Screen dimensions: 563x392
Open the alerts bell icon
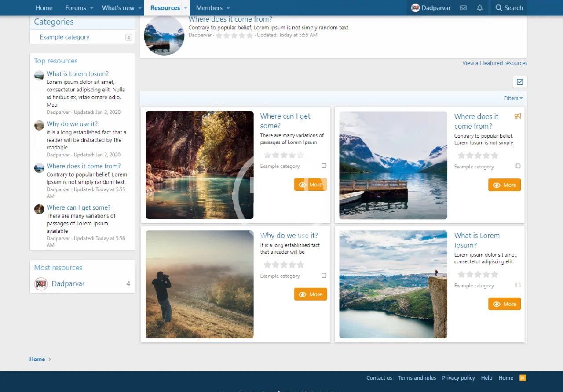[479, 8]
